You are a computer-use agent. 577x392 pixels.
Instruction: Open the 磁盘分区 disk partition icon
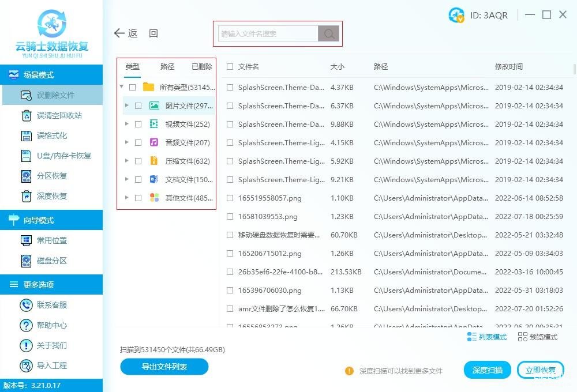pos(26,261)
